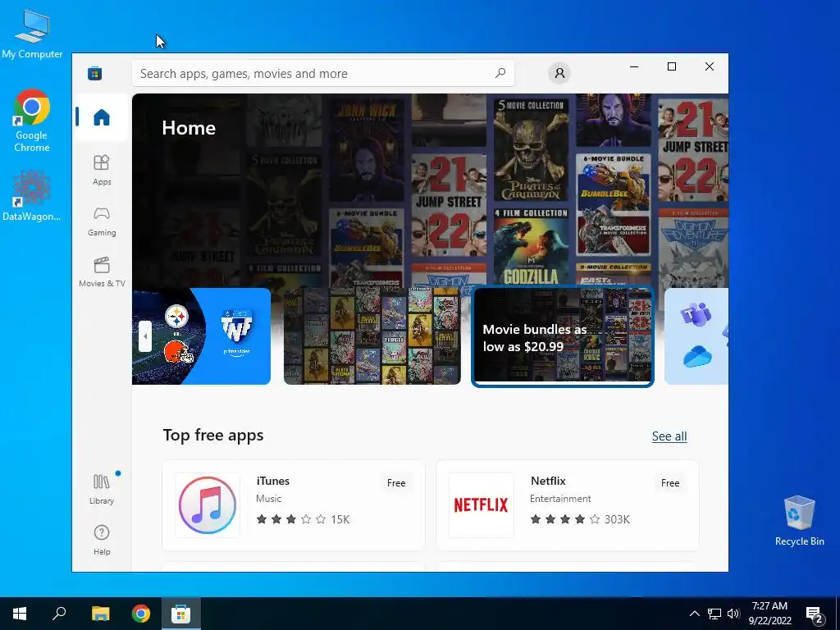This screenshot has width=840, height=630.
Task: Open My Computer desktop icon
Action: point(32,34)
